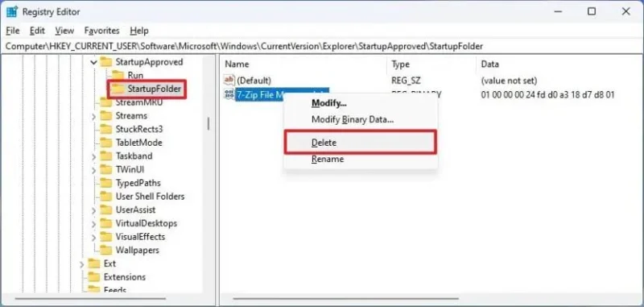644x307 pixels.
Task: Click the registry path address bar
Action: (x=322, y=47)
